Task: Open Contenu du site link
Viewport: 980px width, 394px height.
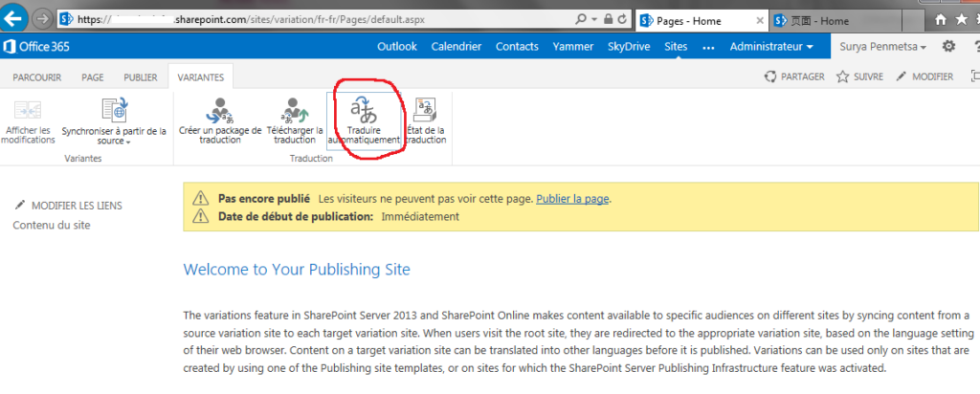Action: point(52,226)
